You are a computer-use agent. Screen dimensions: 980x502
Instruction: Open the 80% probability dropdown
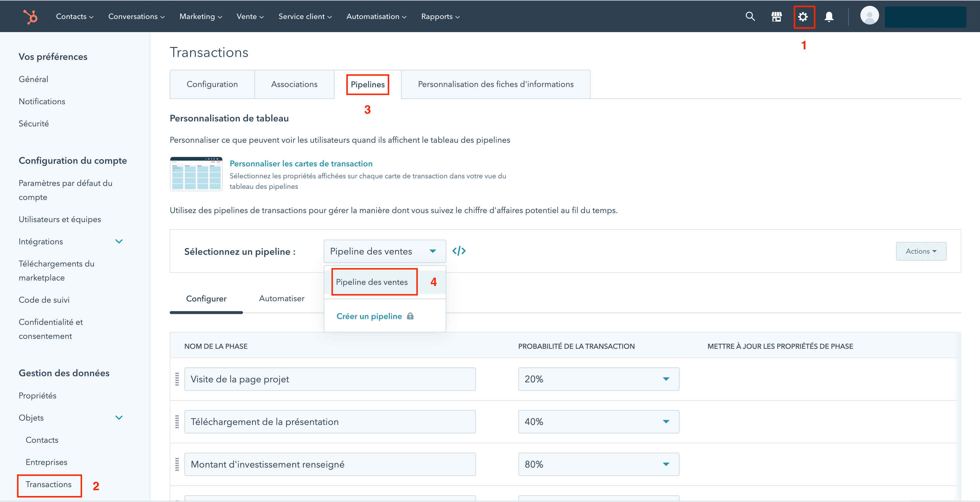(x=598, y=464)
